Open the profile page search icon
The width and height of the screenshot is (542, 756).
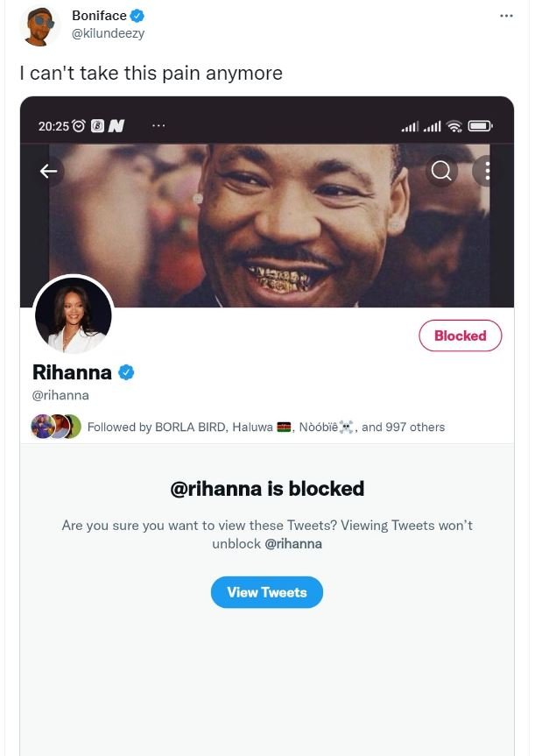tap(441, 171)
